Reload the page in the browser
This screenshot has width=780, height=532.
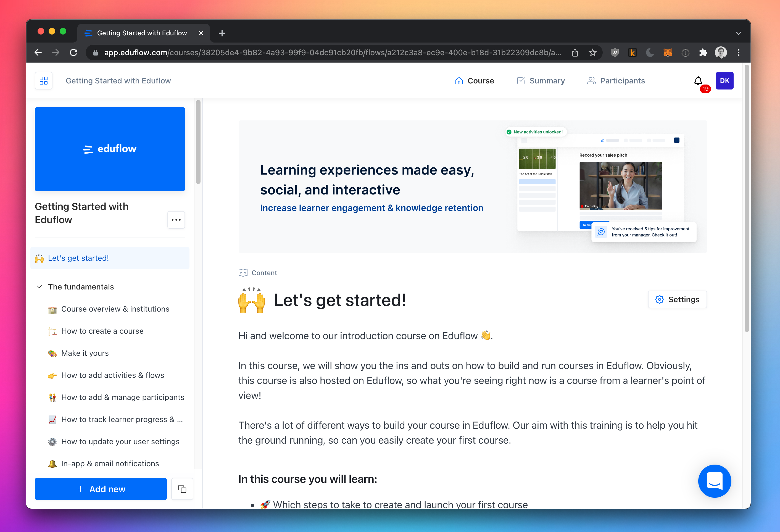tap(73, 53)
